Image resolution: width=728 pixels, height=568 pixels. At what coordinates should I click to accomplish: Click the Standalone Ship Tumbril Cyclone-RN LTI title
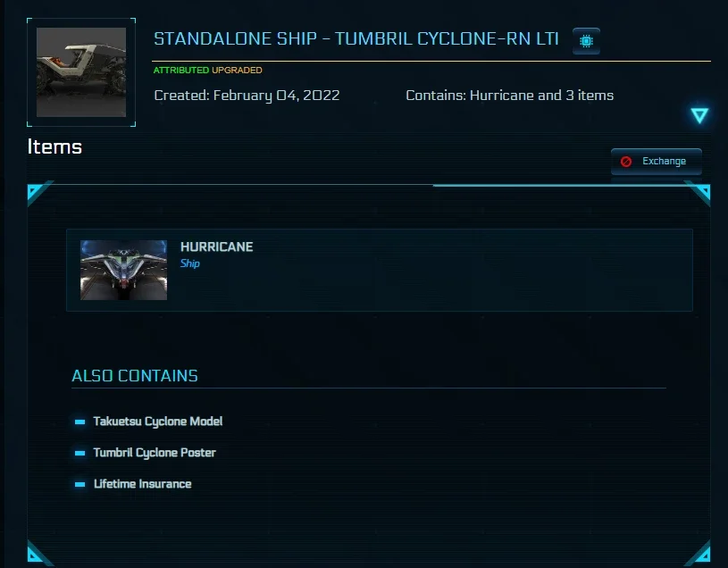(356, 38)
